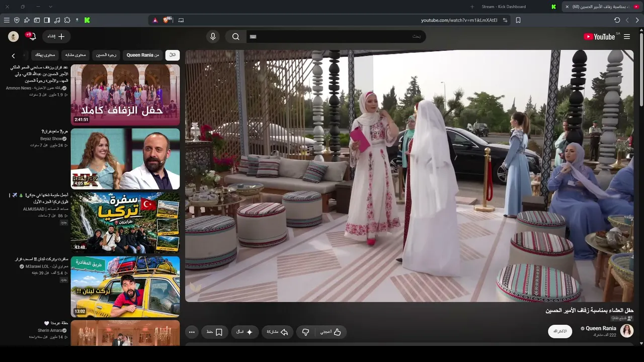Click the cast screen icon in the address bar
Viewport: 644px width, 362px height.
coord(181,20)
